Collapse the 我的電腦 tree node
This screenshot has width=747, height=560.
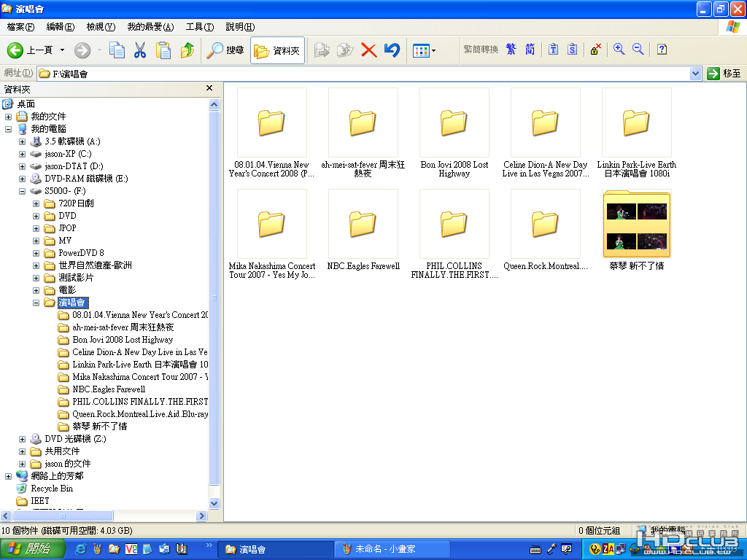click(x=9, y=129)
